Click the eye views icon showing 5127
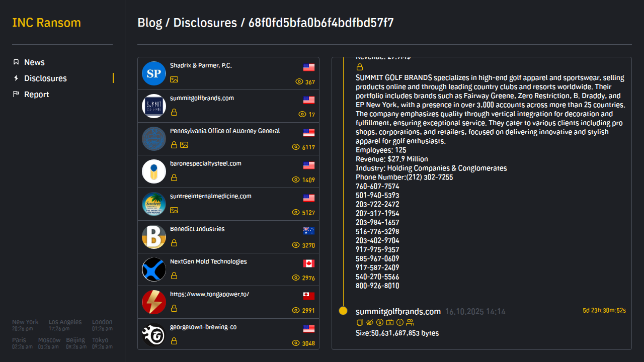The height and width of the screenshot is (362, 644). tap(296, 213)
